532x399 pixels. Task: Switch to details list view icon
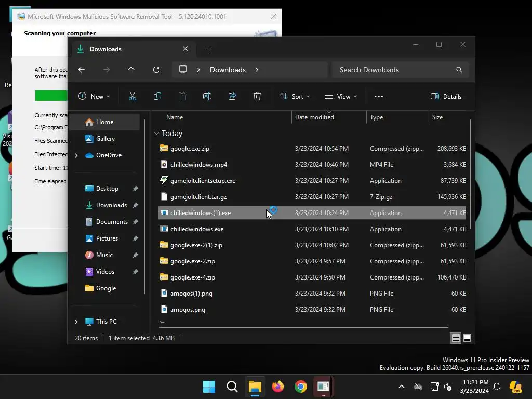456,338
